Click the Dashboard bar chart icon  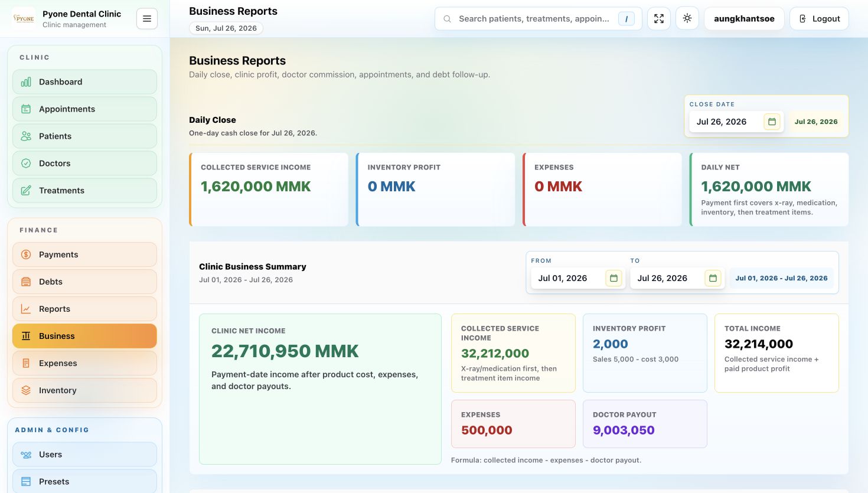tap(26, 82)
